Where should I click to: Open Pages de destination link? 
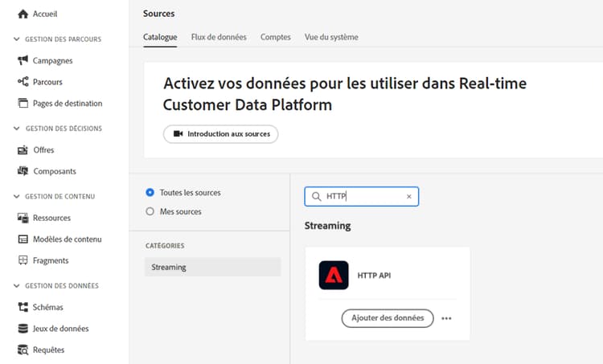[x=68, y=104]
